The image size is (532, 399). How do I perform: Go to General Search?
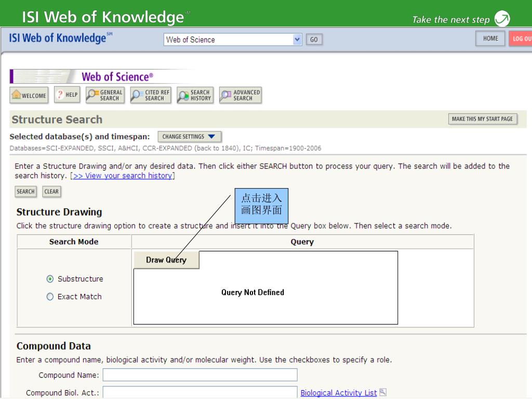click(x=105, y=96)
